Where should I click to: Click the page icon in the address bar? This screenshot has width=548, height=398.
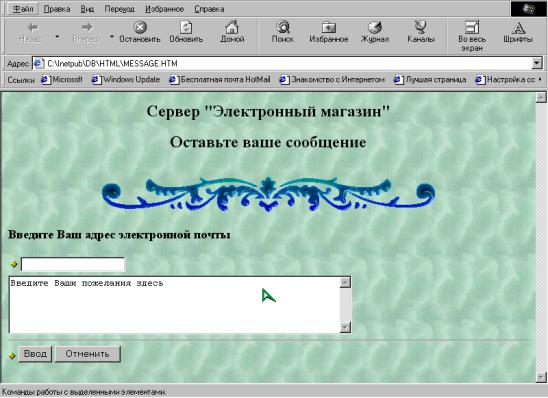pyautogui.click(x=38, y=63)
